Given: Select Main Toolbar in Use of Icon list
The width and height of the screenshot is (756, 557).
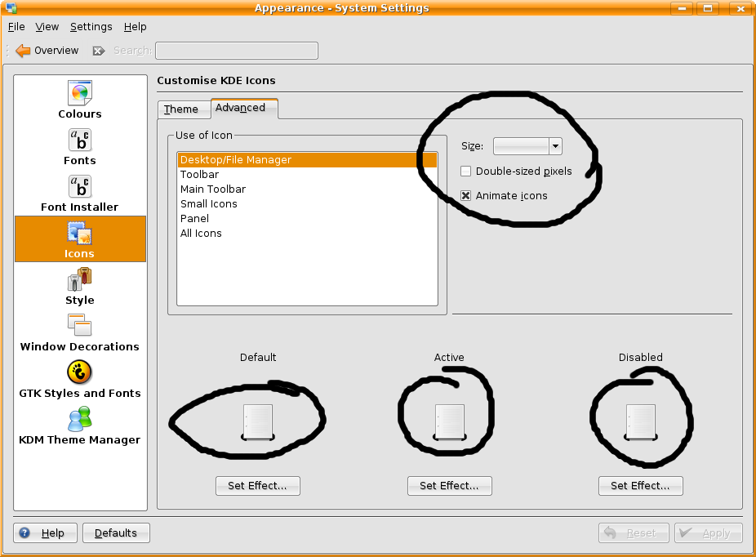Looking at the screenshot, I should click(x=213, y=189).
